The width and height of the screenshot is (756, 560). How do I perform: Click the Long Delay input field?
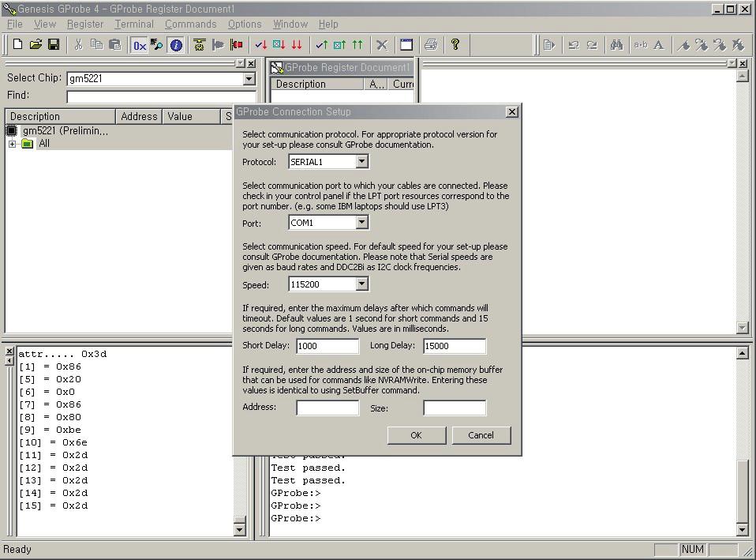coord(455,346)
